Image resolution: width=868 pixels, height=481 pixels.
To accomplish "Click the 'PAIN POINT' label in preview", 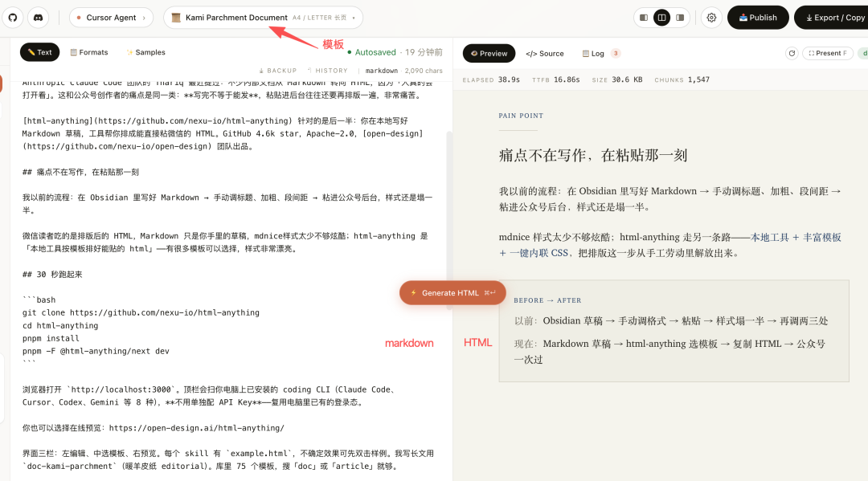I will [521, 116].
